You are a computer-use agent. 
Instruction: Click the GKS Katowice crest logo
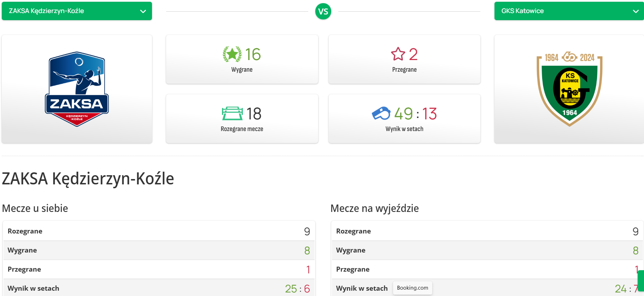[x=569, y=89]
